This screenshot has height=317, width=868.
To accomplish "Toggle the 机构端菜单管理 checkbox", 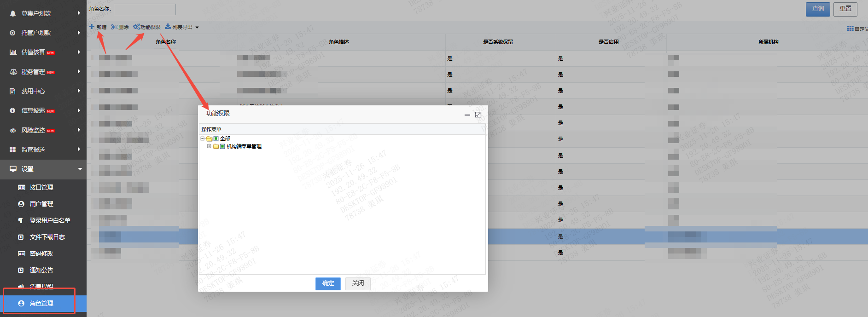I will point(222,146).
